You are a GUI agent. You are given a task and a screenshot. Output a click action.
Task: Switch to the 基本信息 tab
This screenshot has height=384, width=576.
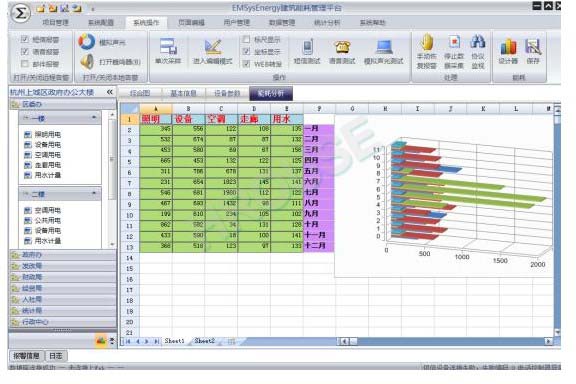(x=183, y=93)
